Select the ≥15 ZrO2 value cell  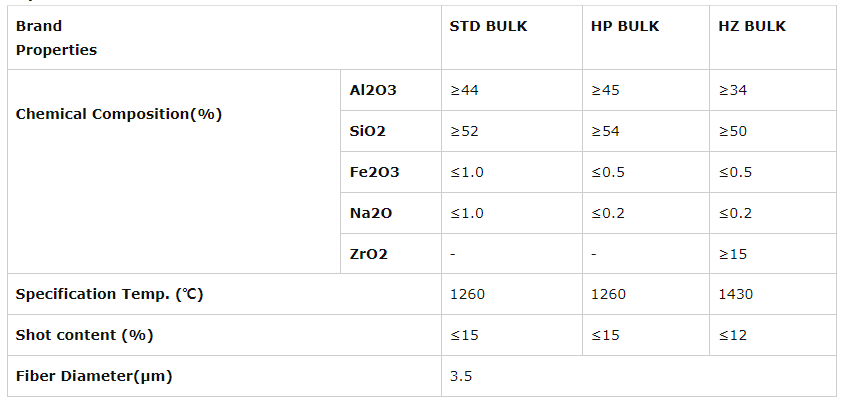733,254
